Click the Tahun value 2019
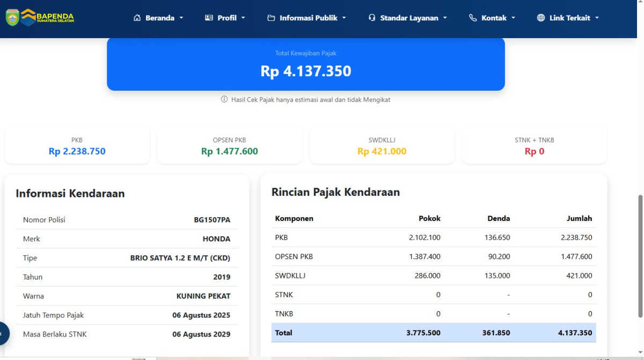This screenshot has width=644, height=360. [x=222, y=277]
